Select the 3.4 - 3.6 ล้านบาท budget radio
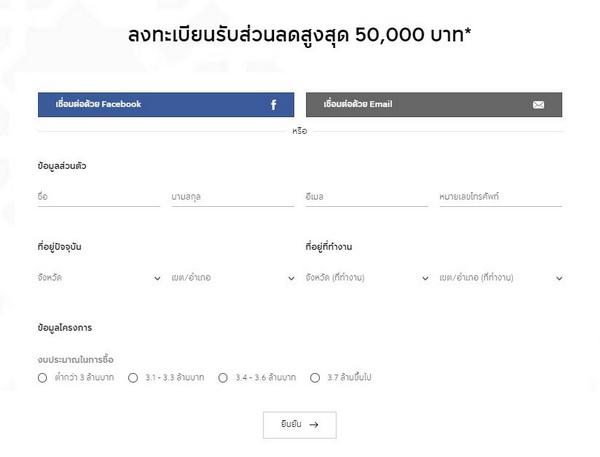This screenshot has width=600, height=457. (224, 378)
